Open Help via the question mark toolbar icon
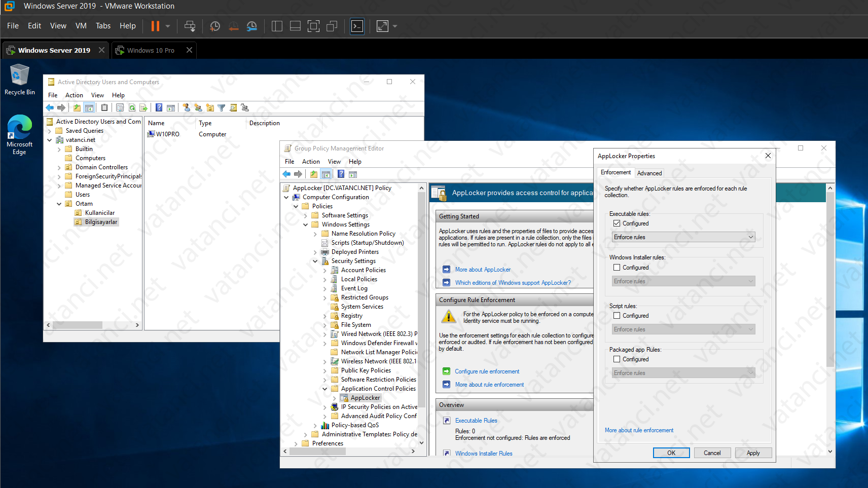The image size is (868, 488). pyautogui.click(x=158, y=107)
